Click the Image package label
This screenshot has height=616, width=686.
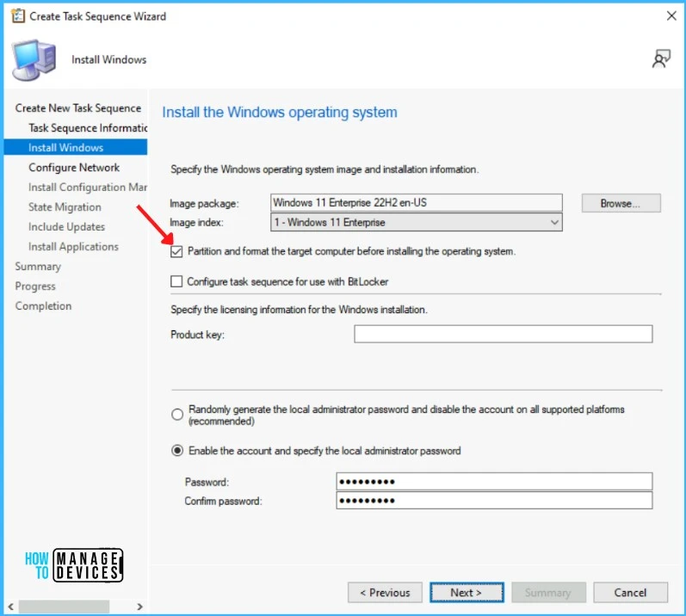click(x=204, y=203)
